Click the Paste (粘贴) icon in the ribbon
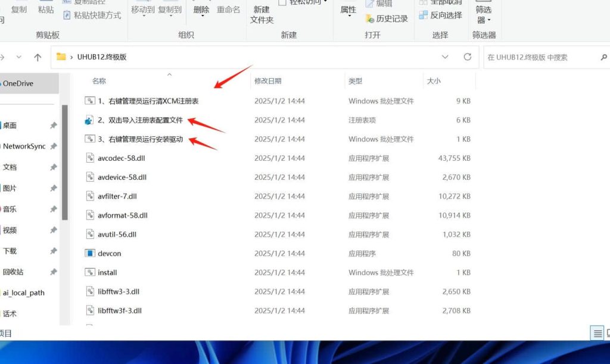This screenshot has width=610, height=364. click(x=46, y=9)
